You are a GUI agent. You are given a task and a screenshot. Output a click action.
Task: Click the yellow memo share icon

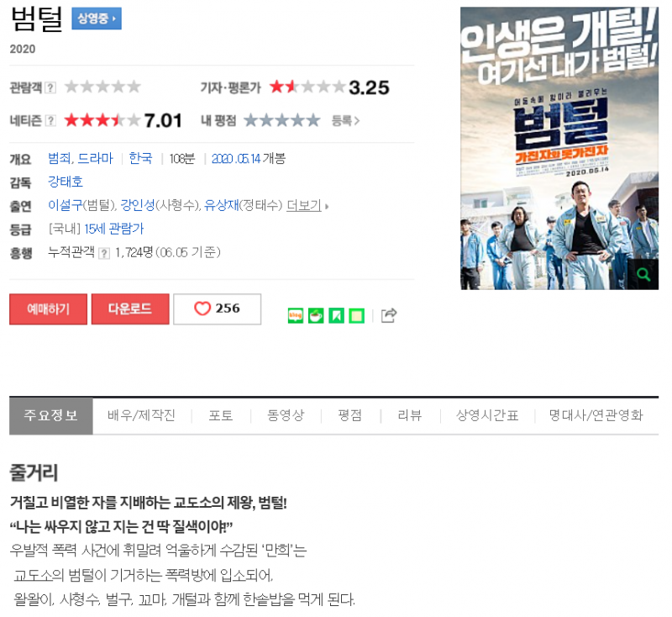(356, 316)
